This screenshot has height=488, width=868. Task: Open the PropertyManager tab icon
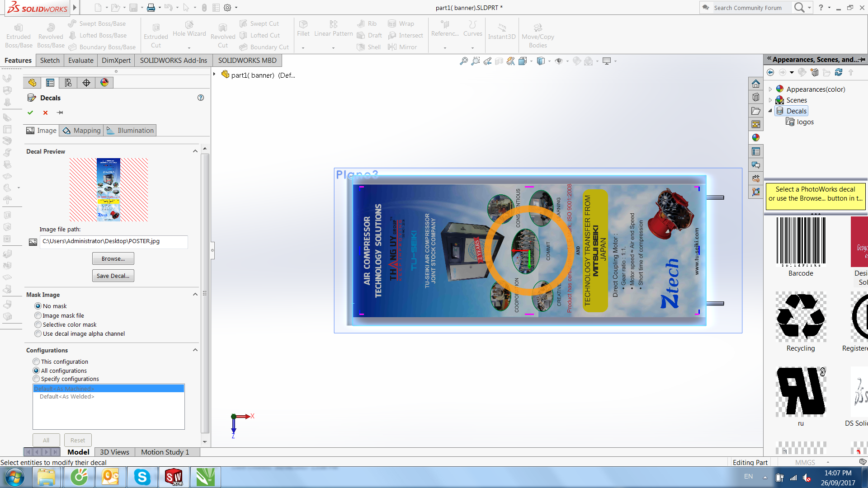(50, 83)
